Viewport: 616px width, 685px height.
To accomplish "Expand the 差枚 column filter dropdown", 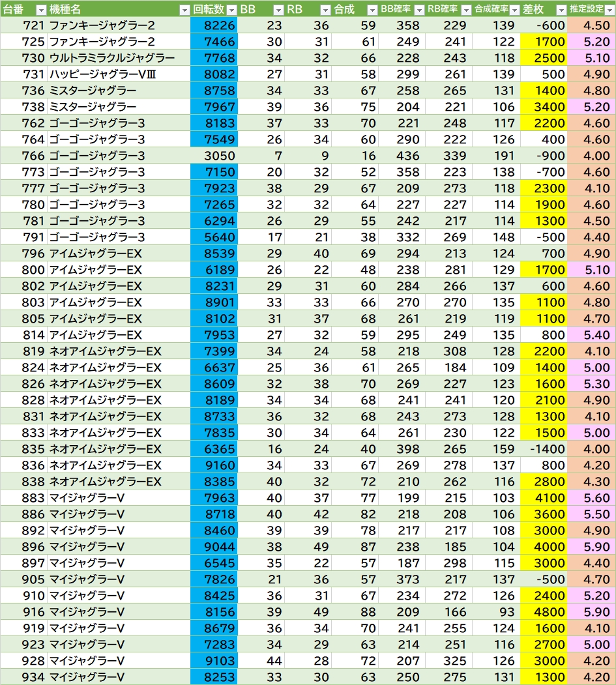I will 561,10.
